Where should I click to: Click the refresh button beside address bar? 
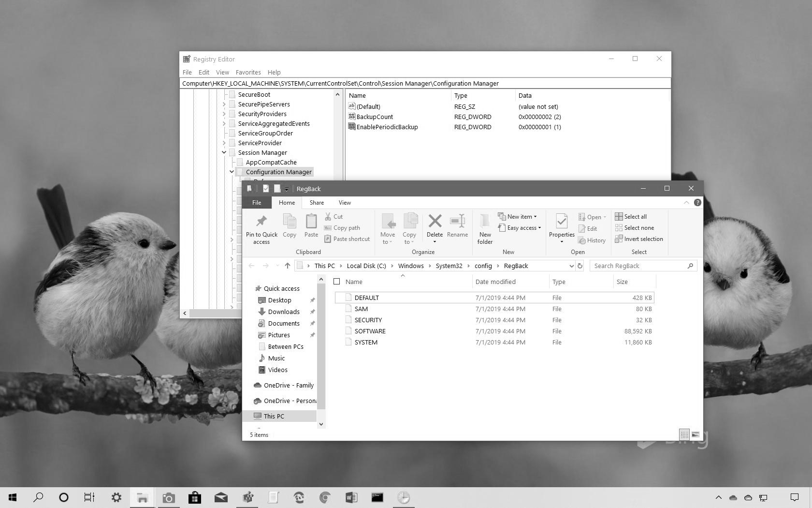tap(580, 266)
